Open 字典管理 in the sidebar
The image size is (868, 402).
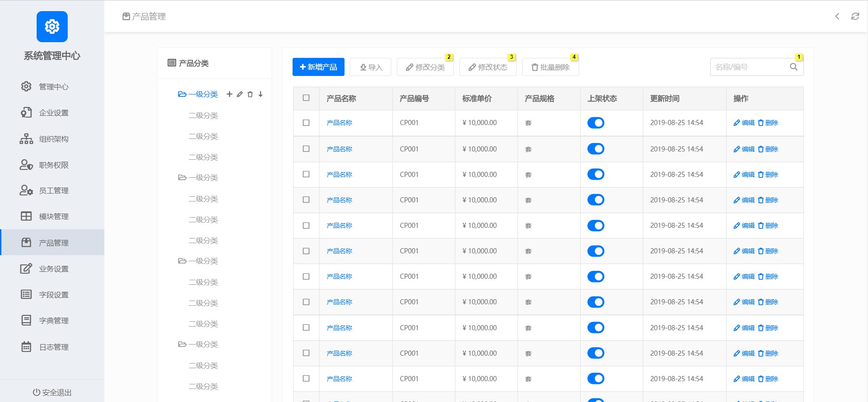click(52, 320)
